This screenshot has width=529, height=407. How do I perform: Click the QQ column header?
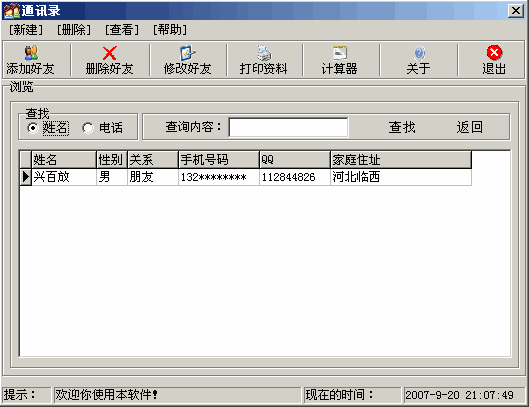[295, 159]
